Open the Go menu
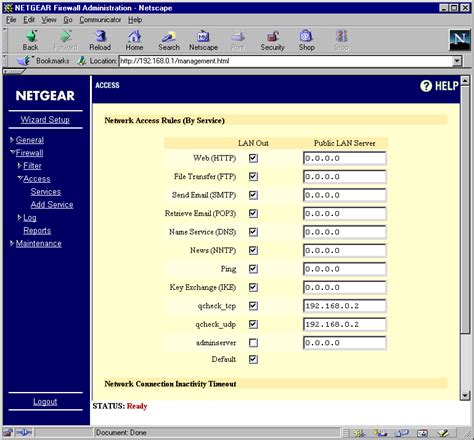This screenshot has width=474, height=440. [68, 20]
